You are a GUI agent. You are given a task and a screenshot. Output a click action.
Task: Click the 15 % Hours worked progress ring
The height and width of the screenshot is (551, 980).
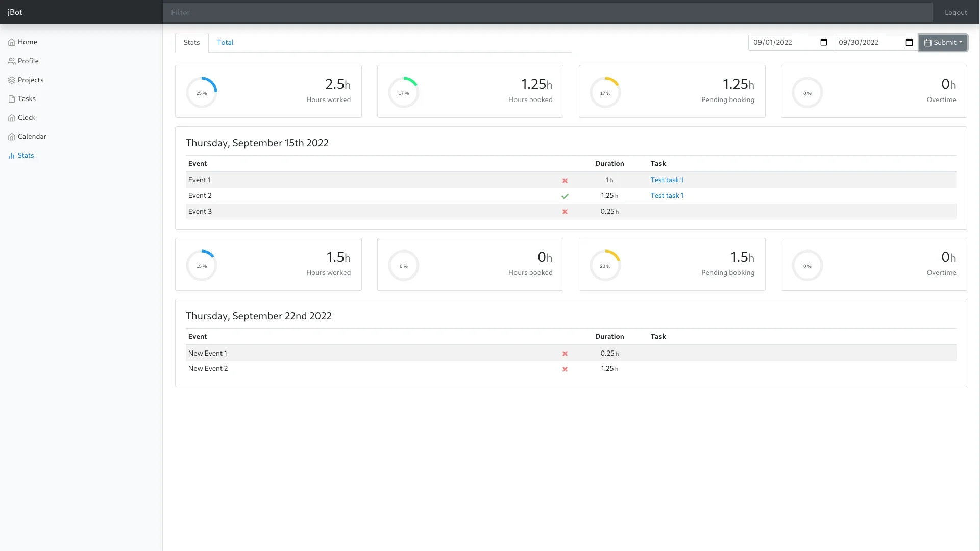(x=202, y=265)
